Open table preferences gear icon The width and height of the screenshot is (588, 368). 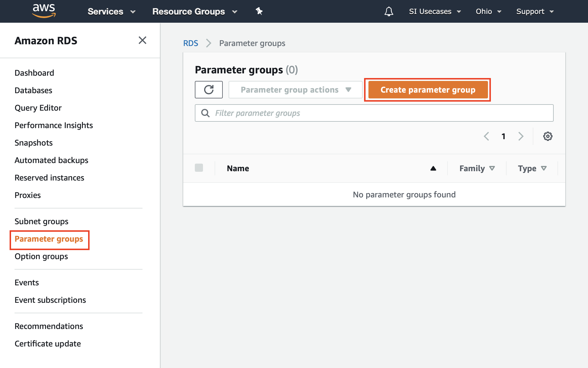(548, 136)
